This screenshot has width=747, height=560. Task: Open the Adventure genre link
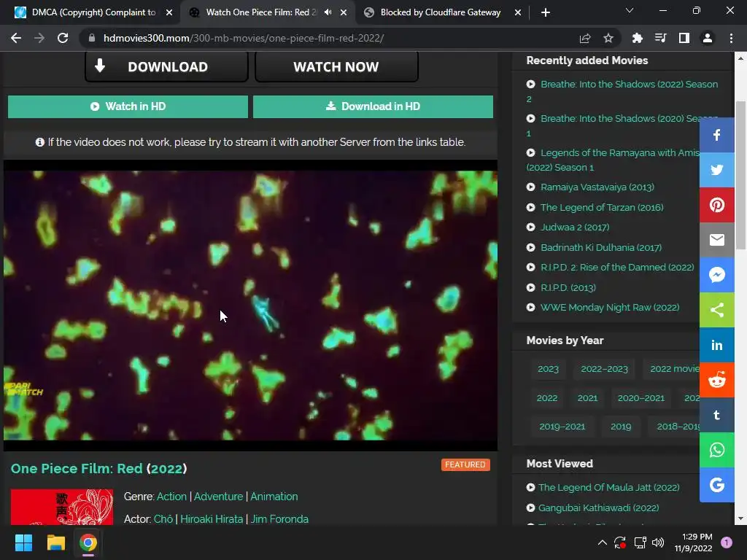click(x=218, y=496)
